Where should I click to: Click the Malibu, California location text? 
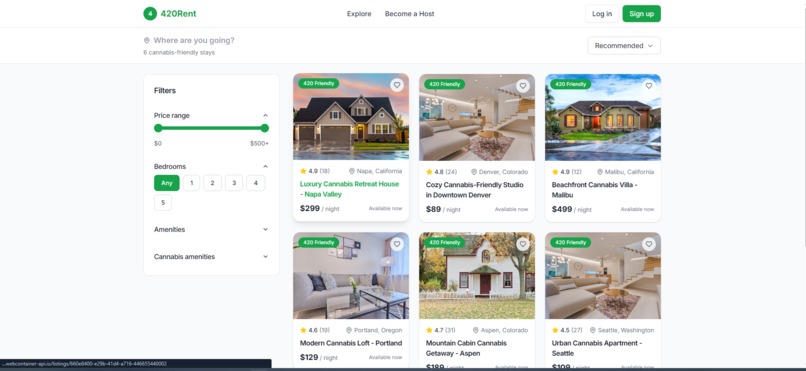point(629,172)
